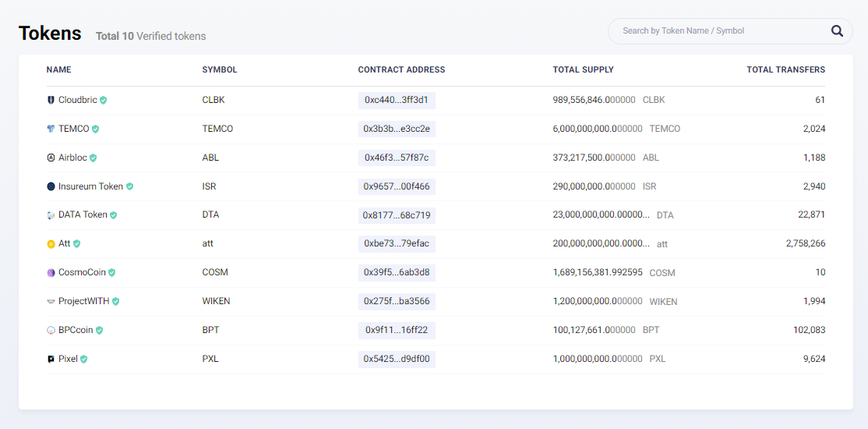Click the TEMCO token logo icon
This screenshot has width=868, height=429.
point(51,129)
